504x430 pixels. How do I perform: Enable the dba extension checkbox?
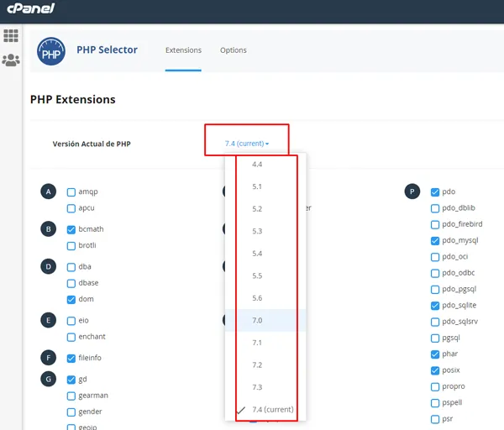click(x=71, y=267)
